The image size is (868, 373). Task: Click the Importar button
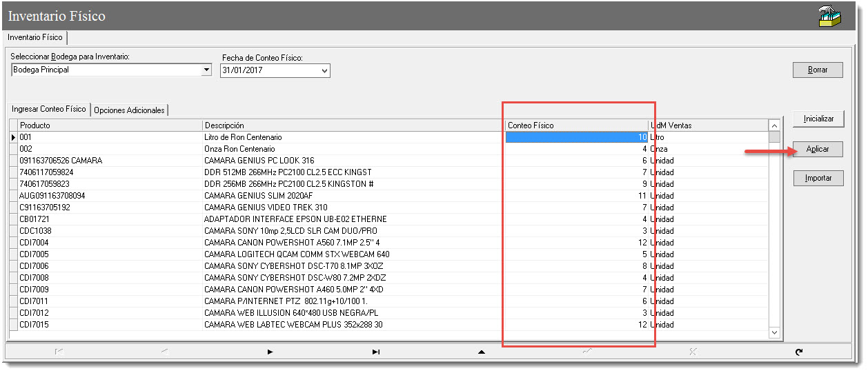[x=818, y=178]
